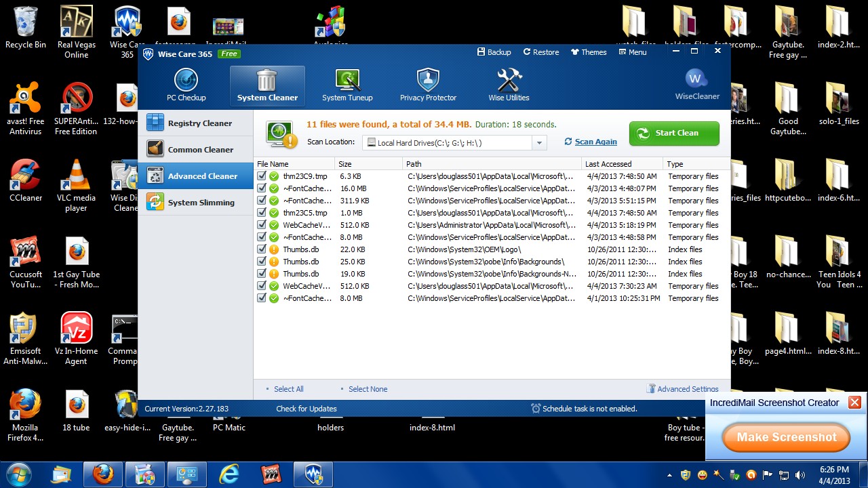
Task: Click the Select All link
Action: 288,389
